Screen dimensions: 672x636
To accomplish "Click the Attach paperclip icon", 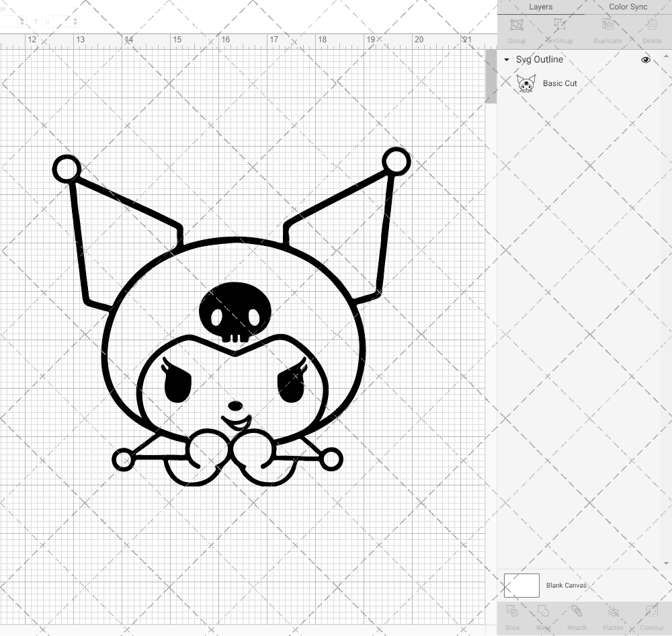I will pyautogui.click(x=577, y=610).
